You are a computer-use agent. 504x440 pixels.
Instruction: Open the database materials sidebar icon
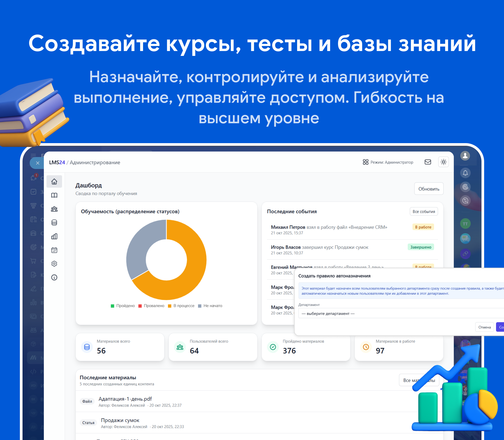pos(54,223)
